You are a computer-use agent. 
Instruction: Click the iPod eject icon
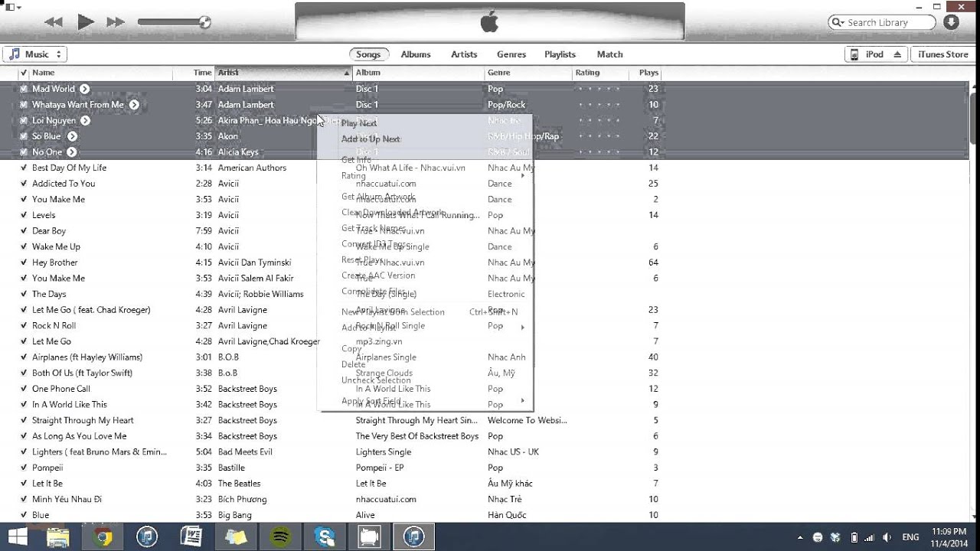point(897,54)
